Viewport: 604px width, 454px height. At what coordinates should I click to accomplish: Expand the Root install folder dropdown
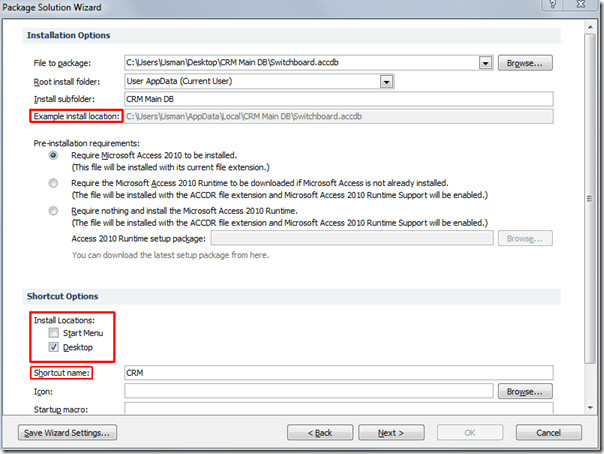point(386,81)
